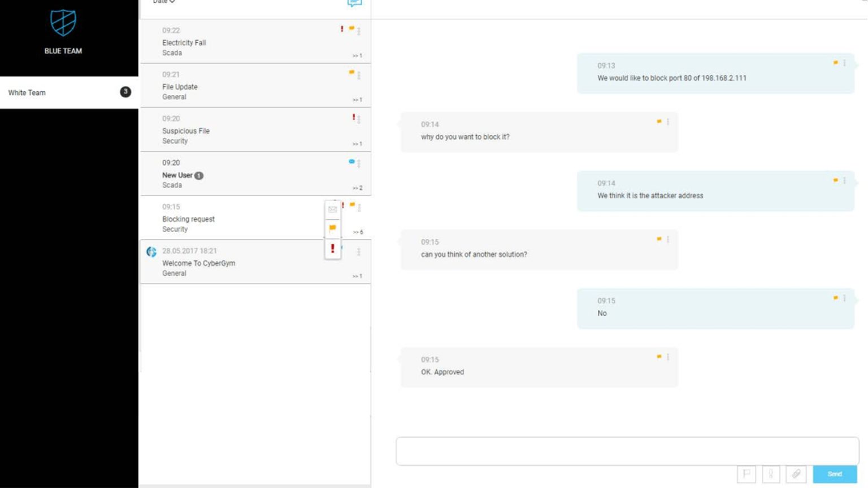
Task: Click the orange flag on Electricity Fall
Action: [351, 28]
